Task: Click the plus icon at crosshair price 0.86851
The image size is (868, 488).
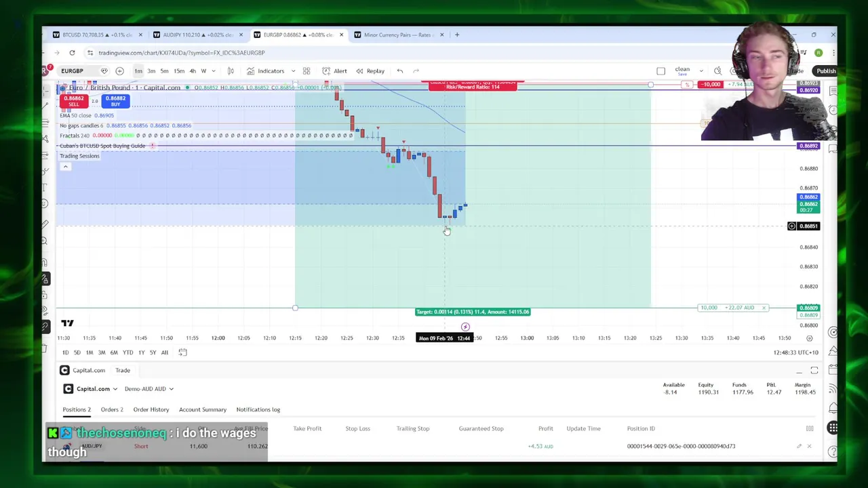Action: click(x=791, y=226)
